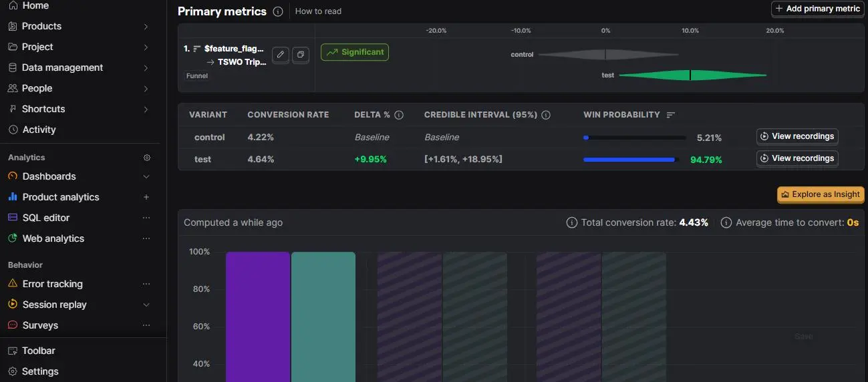Click the pencil edit icon for the funnel metric
This screenshot has height=382, width=868.
click(281, 55)
